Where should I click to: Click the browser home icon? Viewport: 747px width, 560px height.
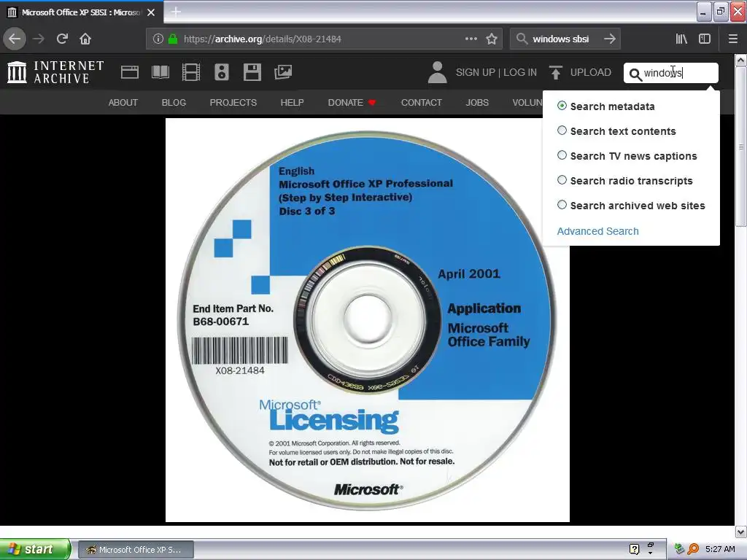click(x=85, y=39)
